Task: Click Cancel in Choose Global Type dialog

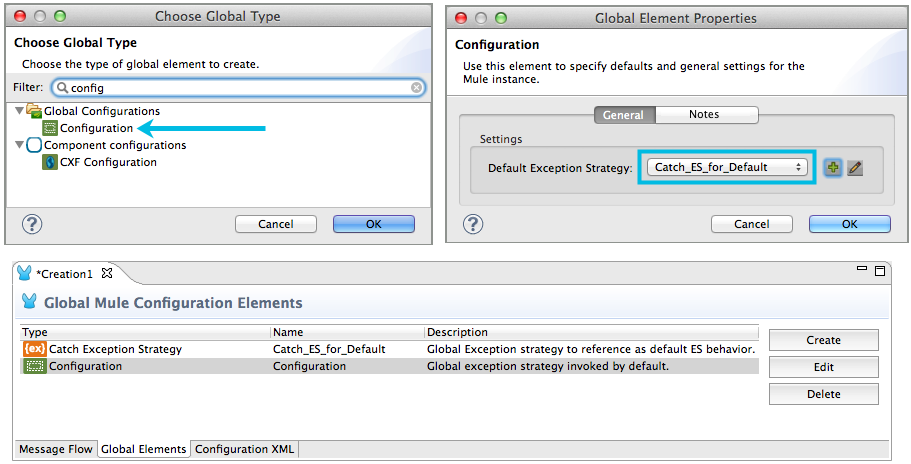Action: coord(276,224)
